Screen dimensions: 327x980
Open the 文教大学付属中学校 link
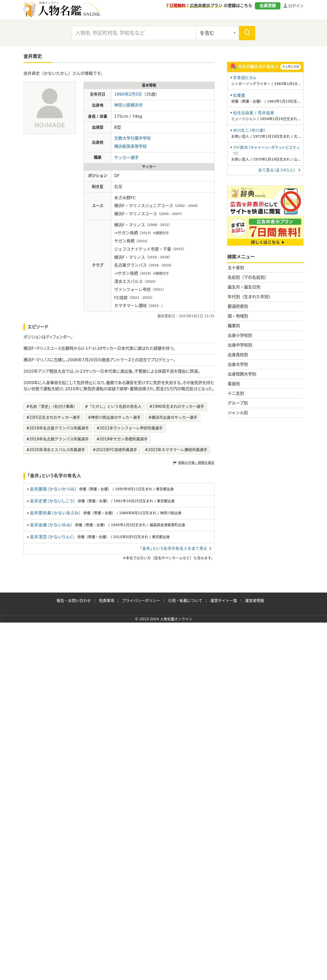(x=132, y=138)
